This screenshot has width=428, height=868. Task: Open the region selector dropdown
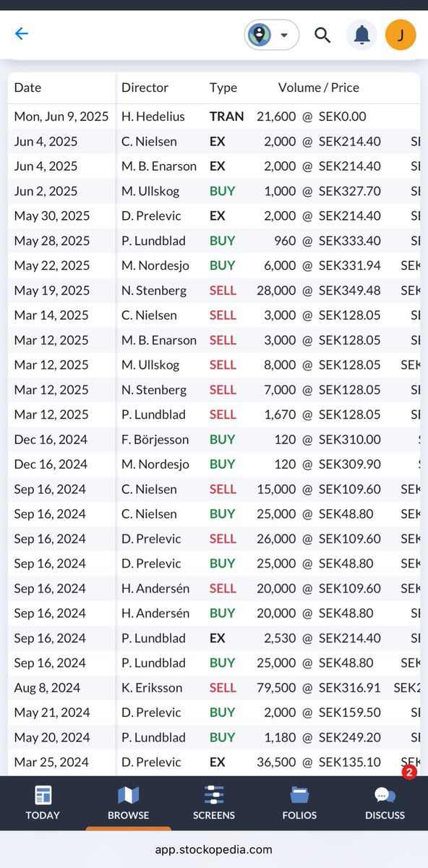272,35
